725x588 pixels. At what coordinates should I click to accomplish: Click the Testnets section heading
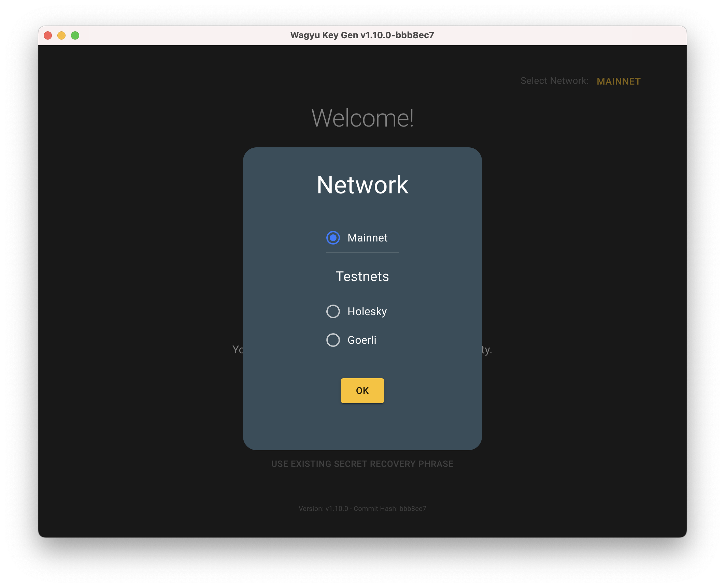point(362,276)
